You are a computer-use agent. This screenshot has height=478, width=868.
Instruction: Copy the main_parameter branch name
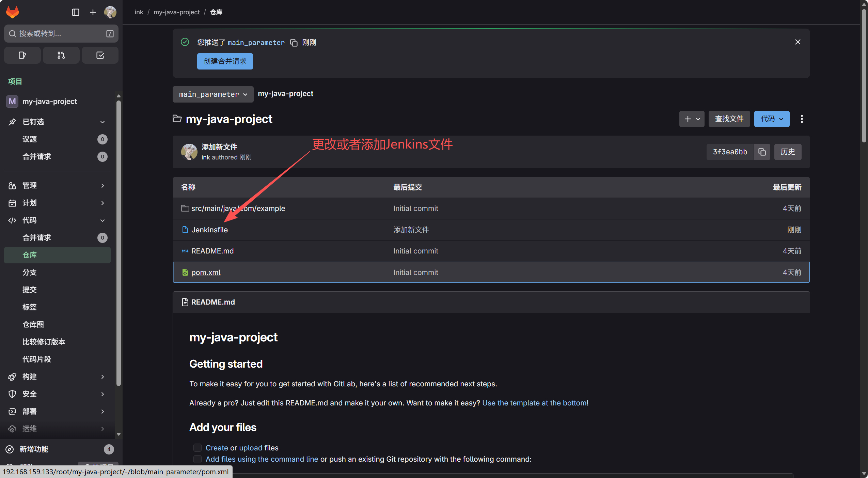click(294, 43)
